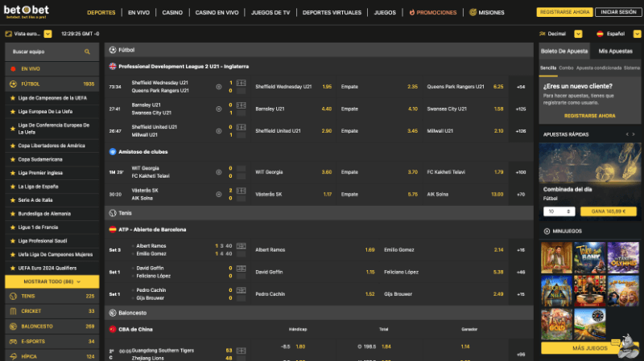
Task: Click Iniciar Sesión button
Action: click(618, 12)
